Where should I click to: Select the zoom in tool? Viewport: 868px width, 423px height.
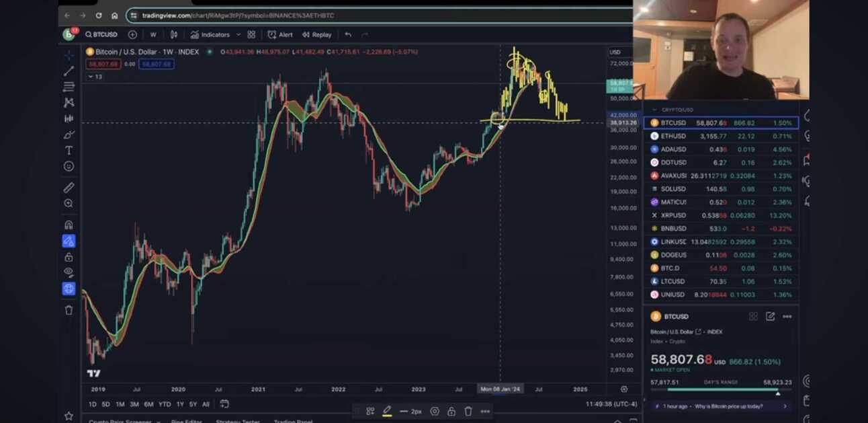pyautogui.click(x=69, y=203)
